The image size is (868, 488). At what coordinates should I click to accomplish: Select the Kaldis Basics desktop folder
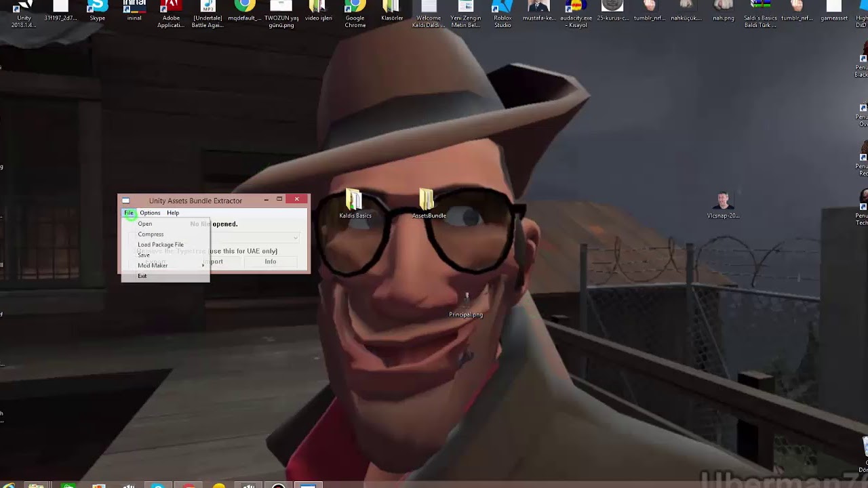click(x=355, y=204)
